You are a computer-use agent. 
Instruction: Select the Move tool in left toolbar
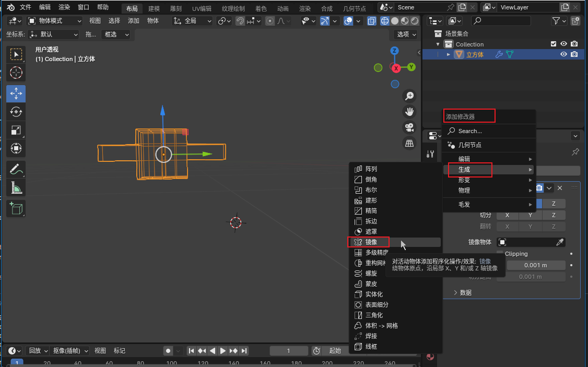pos(16,94)
